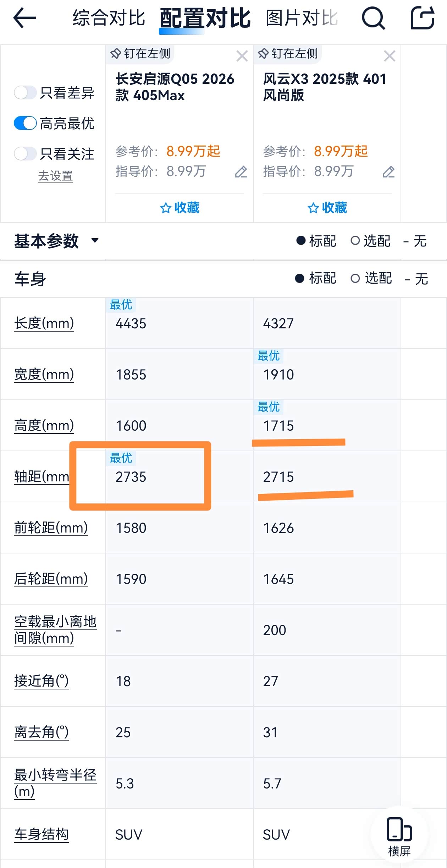
Task: Tap the share icon at top right
Action: pos(422,18)
